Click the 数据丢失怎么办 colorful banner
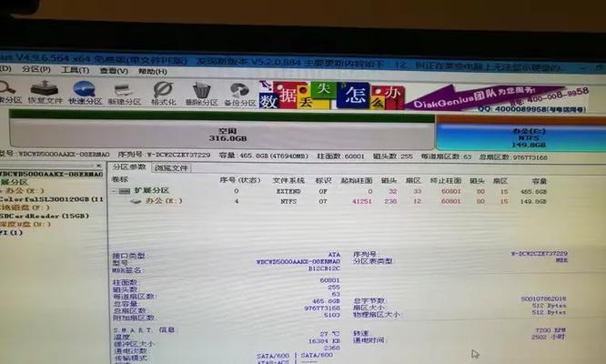Viewport: 606px width, 364px height. (331, 95)
